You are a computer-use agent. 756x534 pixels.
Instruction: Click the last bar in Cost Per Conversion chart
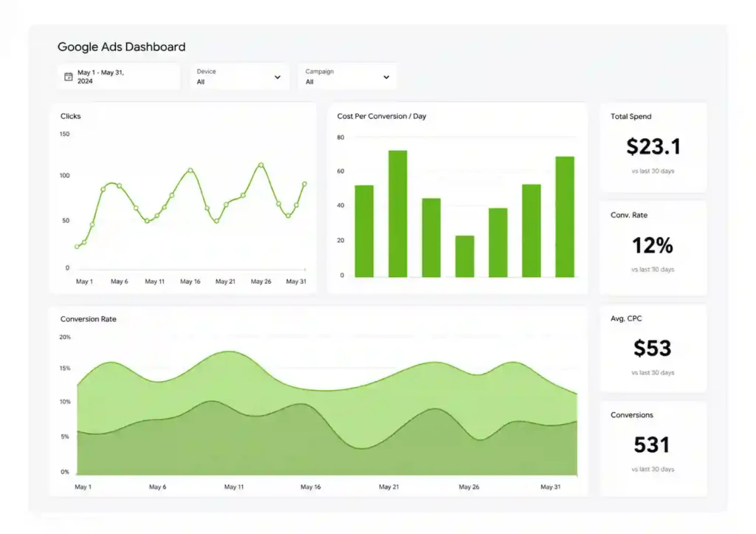pos(565,216)
